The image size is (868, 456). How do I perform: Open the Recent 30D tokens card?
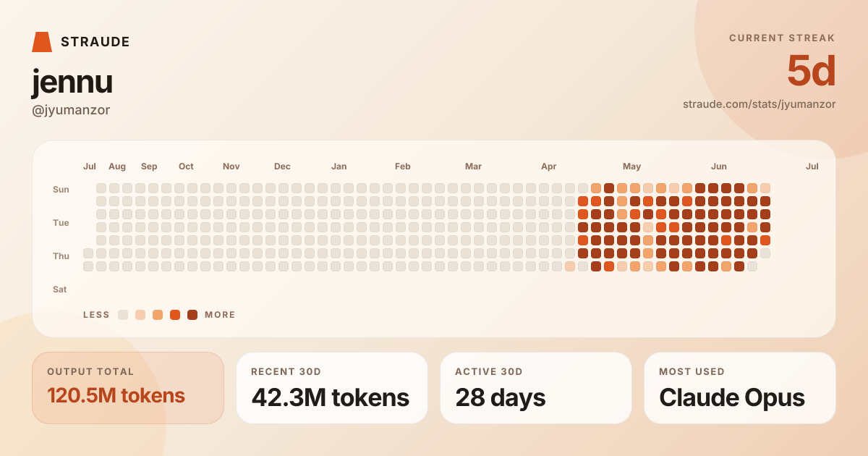[x=332, y=388]
